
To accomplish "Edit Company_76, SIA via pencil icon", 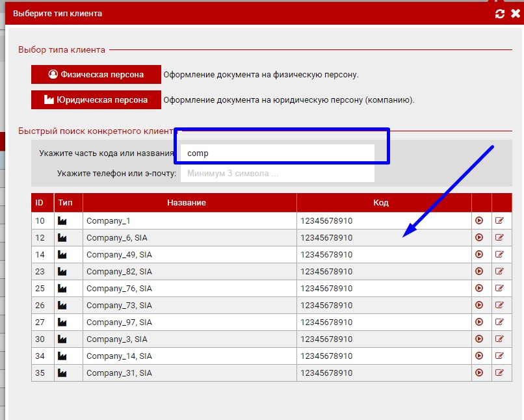I will point(499,288).
